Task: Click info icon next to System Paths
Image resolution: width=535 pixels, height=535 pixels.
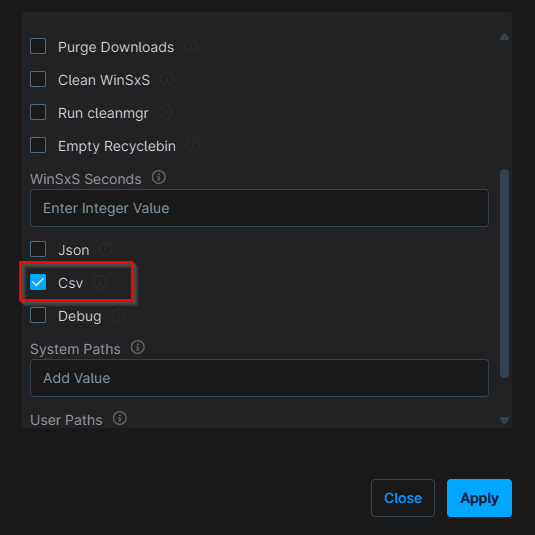Action: (x=138, y=347)
